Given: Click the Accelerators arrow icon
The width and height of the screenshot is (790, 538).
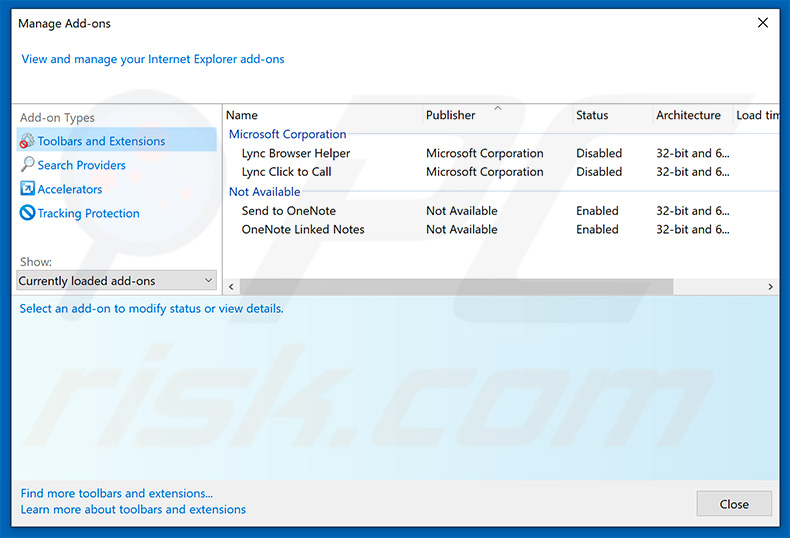Looking at the screenshot, I should [x=27, y=189].
